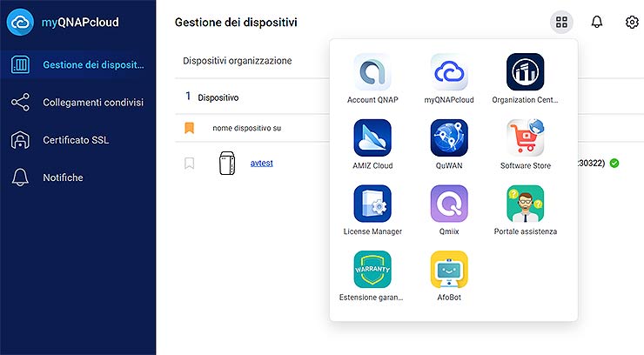Launch QuWAN app
644x355 pixels.
pos(449,138)
